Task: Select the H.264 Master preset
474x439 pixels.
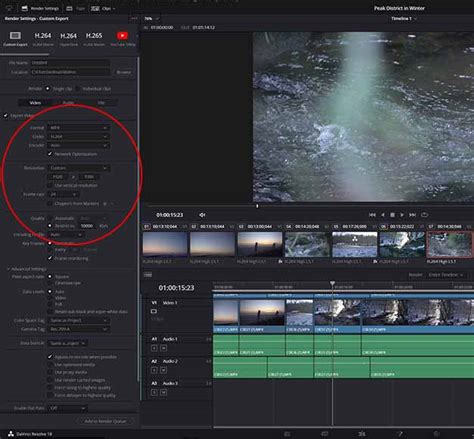Action: (x=43, y=39)
